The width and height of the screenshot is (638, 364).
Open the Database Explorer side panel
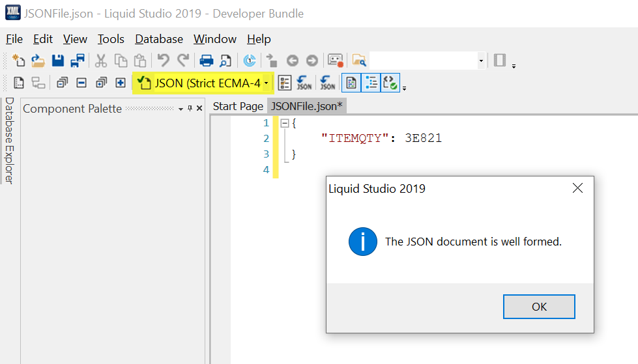pyautogui.click(x=9, y=141)
